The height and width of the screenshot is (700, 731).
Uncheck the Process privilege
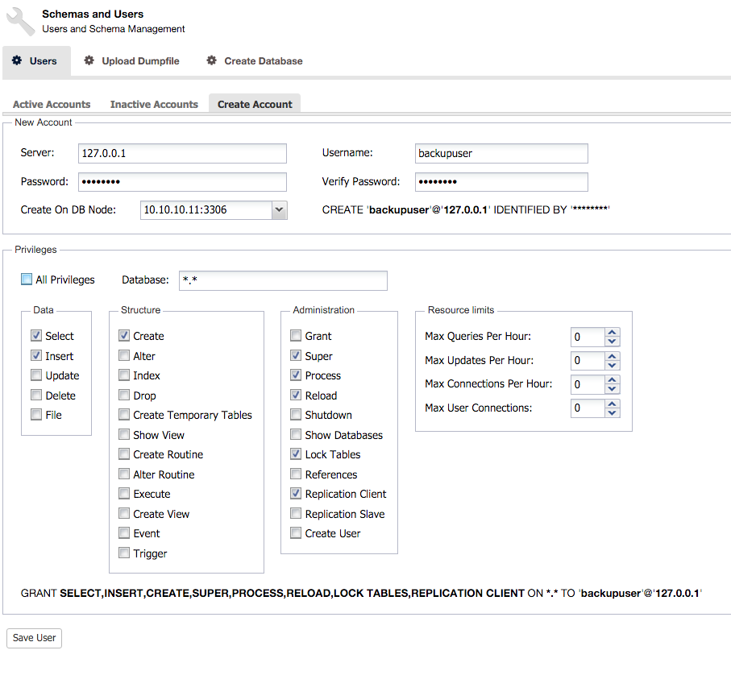296,375
